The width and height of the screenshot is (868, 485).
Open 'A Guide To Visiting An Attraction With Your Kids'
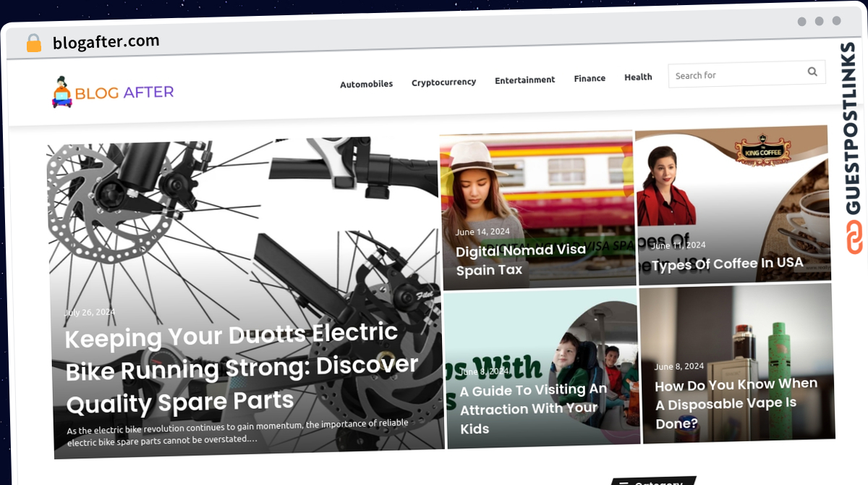533,409
